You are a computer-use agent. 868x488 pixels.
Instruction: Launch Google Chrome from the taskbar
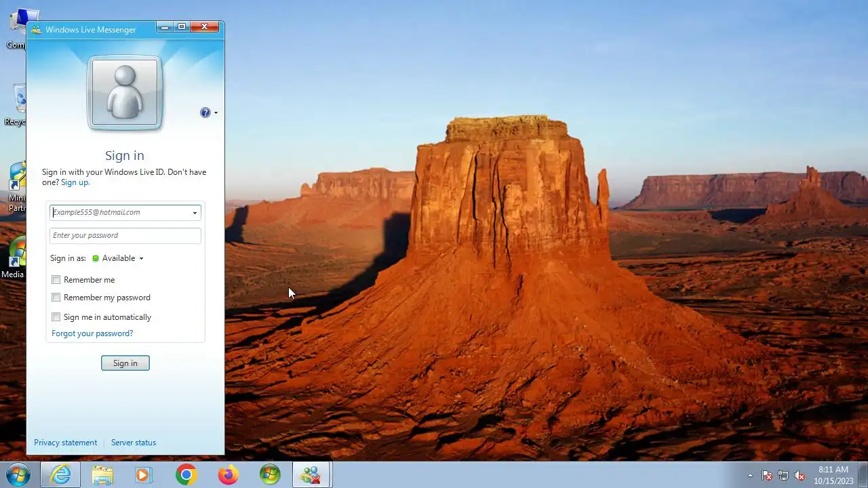[186, 474]
